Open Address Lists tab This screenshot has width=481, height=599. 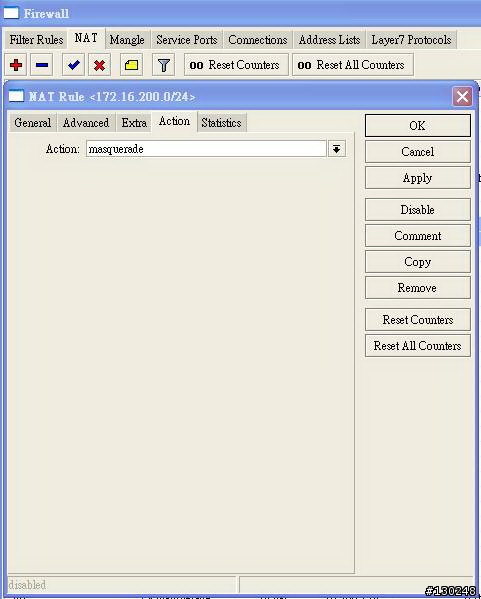pos(329,40)
